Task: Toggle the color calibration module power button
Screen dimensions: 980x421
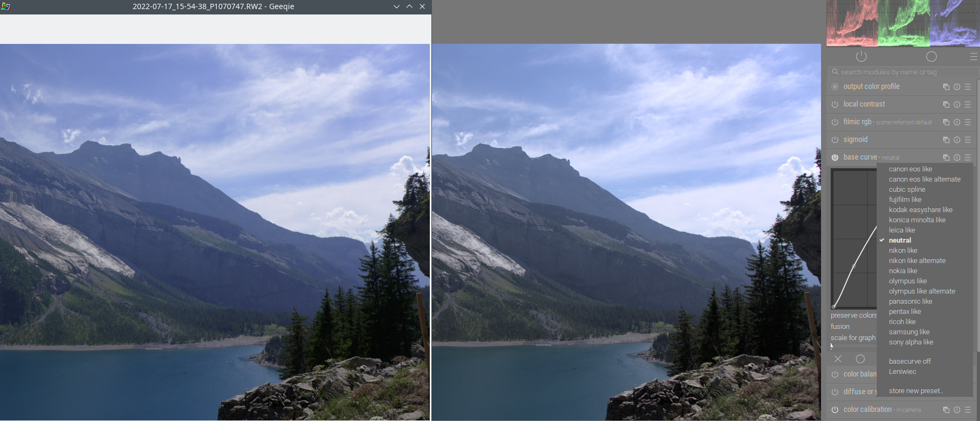Action: click(835, 410)
